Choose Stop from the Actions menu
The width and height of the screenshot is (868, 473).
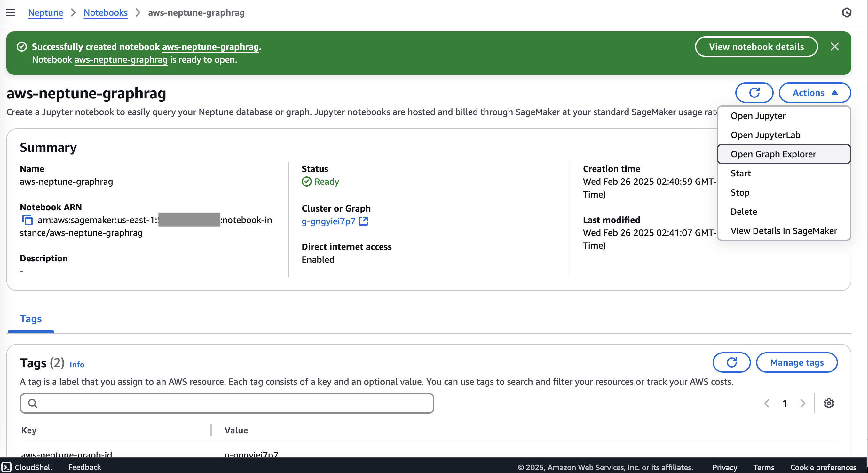click(740, 192)
